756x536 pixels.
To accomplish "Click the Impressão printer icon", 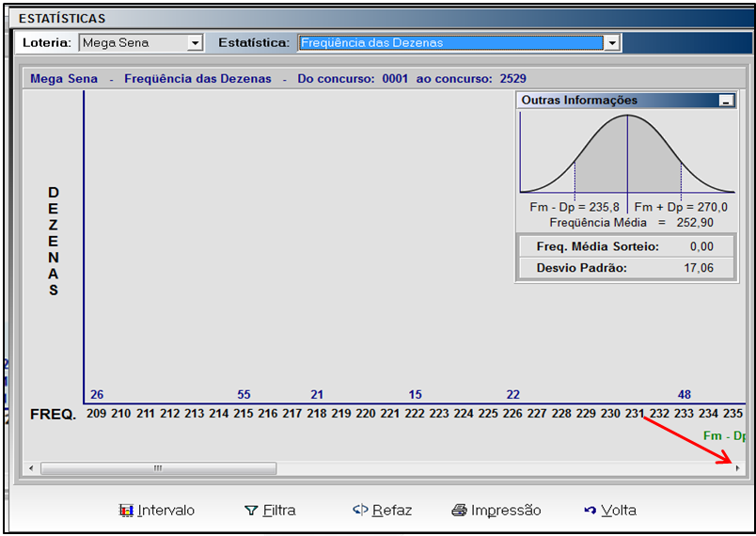I will point(460,510).
